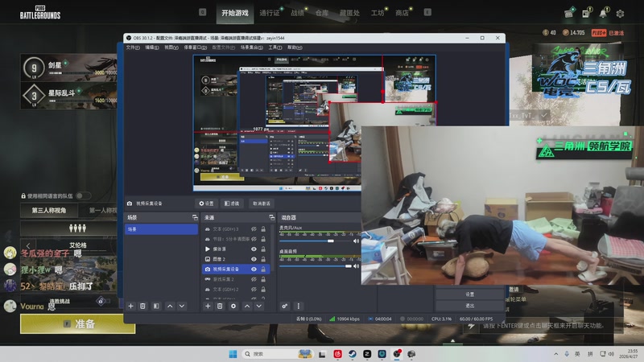The image size is (644, 362).
Task: Open the PUBG gift box icon in header
Action: coord(569,13)
